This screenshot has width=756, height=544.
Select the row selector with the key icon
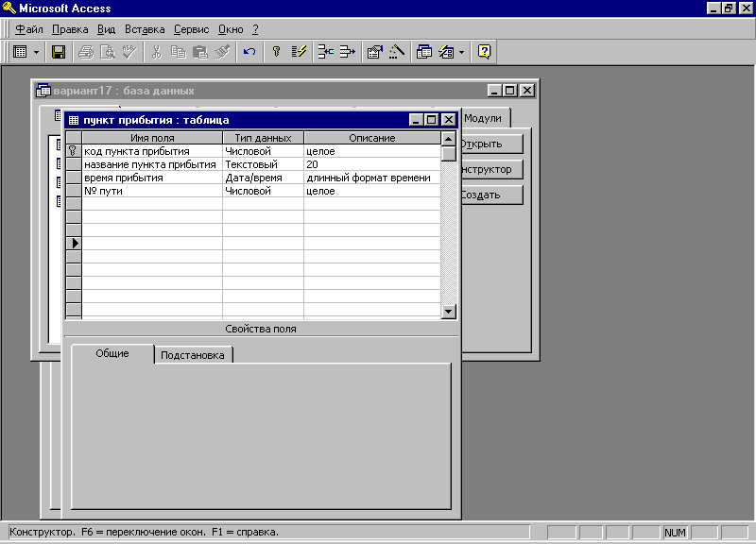(x=74, y=151)
